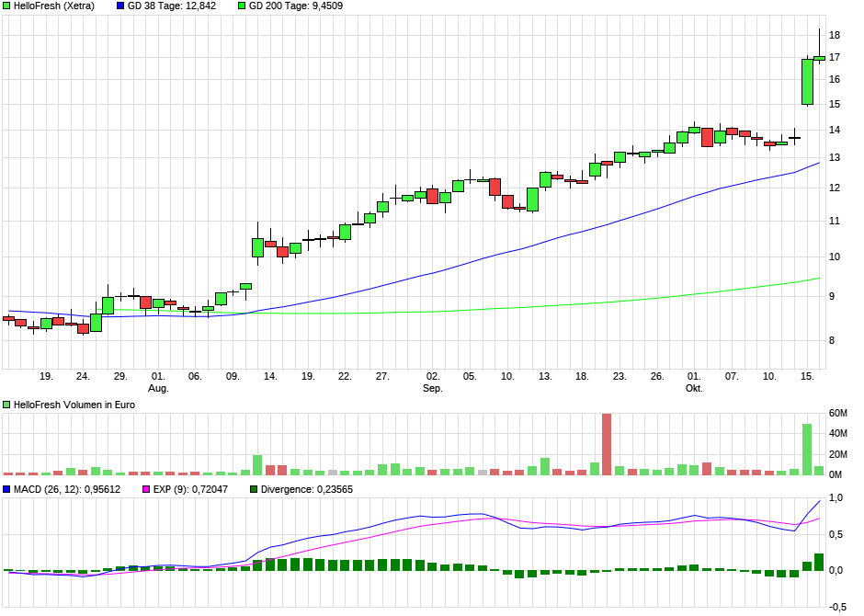Click the '23.' date label on axis
This screenshot has height=616, width=864.
tap(620, 376)
